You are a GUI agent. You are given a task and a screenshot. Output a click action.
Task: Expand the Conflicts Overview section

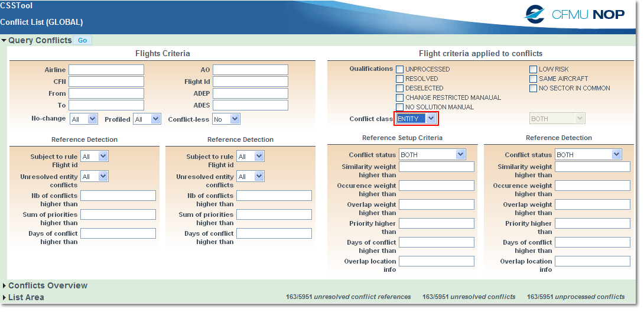[5, 286]
